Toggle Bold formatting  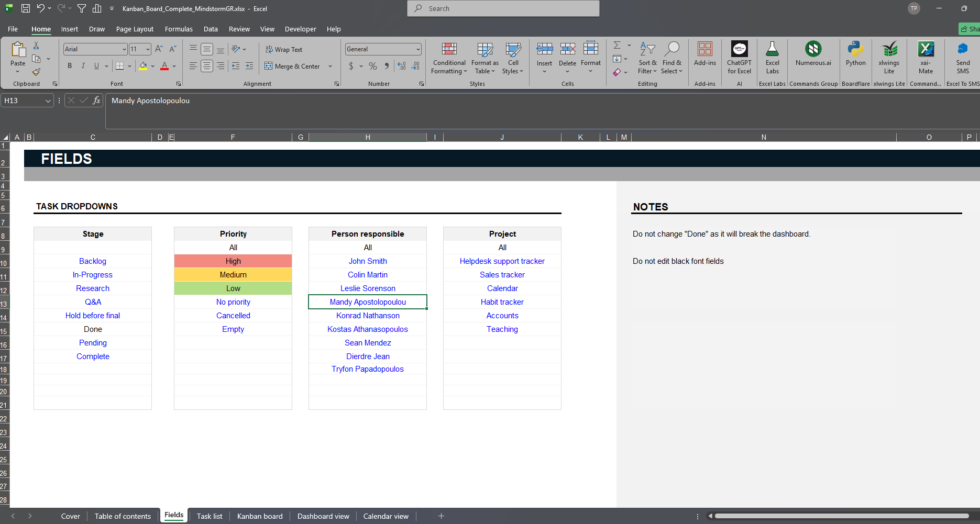pos(70,66)
